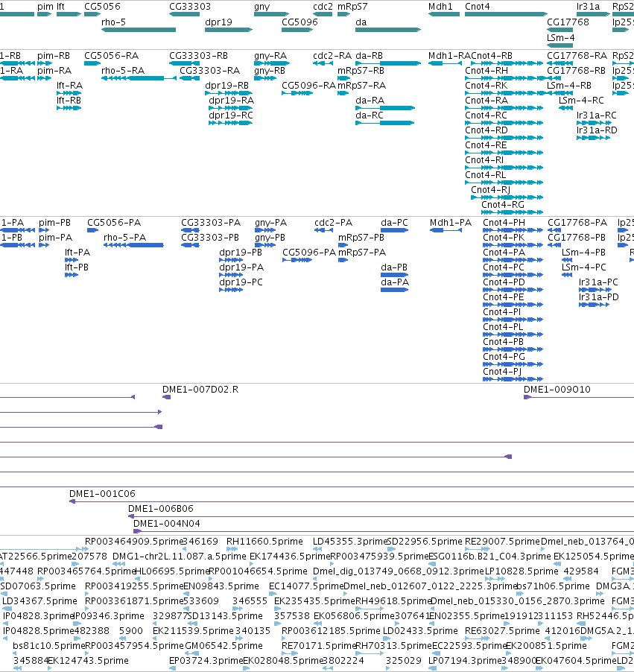This screenshot has width=634, height=672.
Task: Click BAC clone DME1-007D02.R
Action: (200, 390)
